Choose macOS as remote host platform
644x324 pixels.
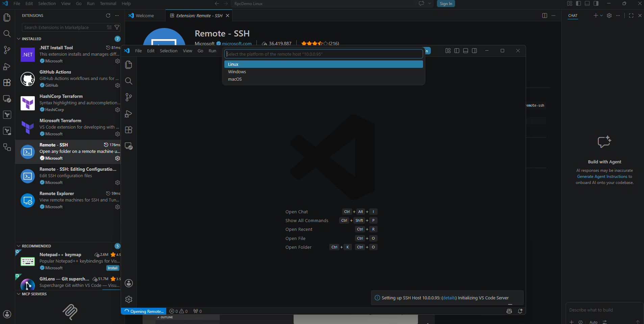(324, 79)
